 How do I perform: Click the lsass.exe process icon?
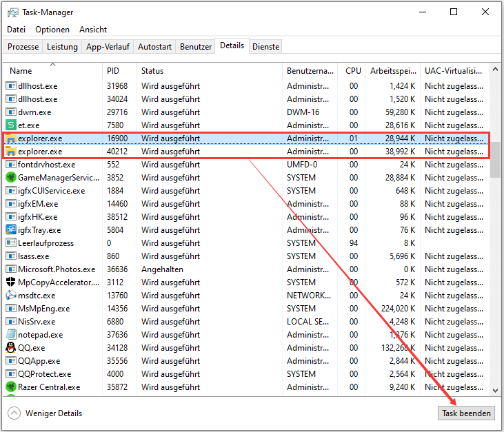[x=11, y=256]
